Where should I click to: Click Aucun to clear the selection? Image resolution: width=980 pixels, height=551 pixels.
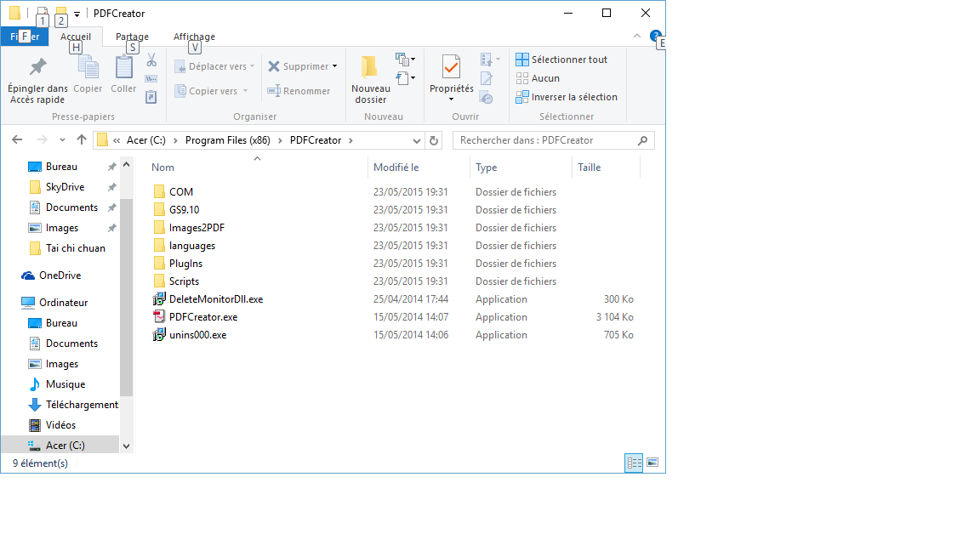[x=538, y=78]
